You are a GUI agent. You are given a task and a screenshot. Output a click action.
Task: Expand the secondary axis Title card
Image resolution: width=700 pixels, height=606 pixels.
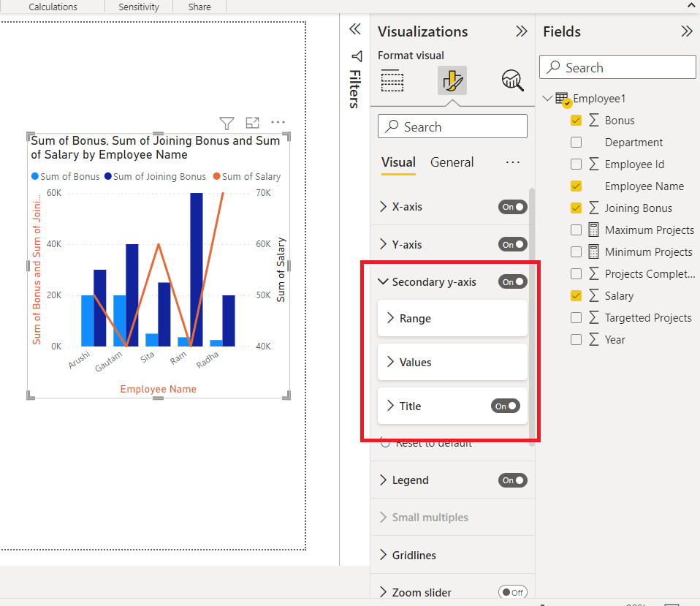[x=390, y=406]
